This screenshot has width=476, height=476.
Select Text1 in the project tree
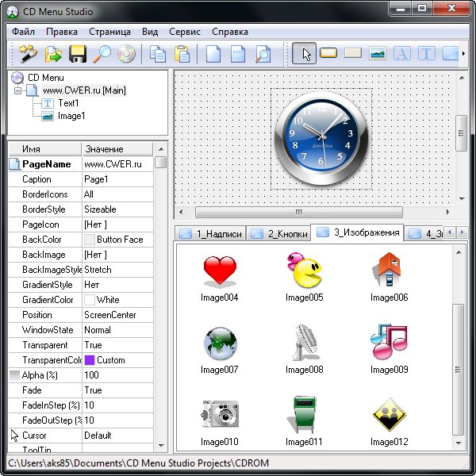click(x=68, y=103)
